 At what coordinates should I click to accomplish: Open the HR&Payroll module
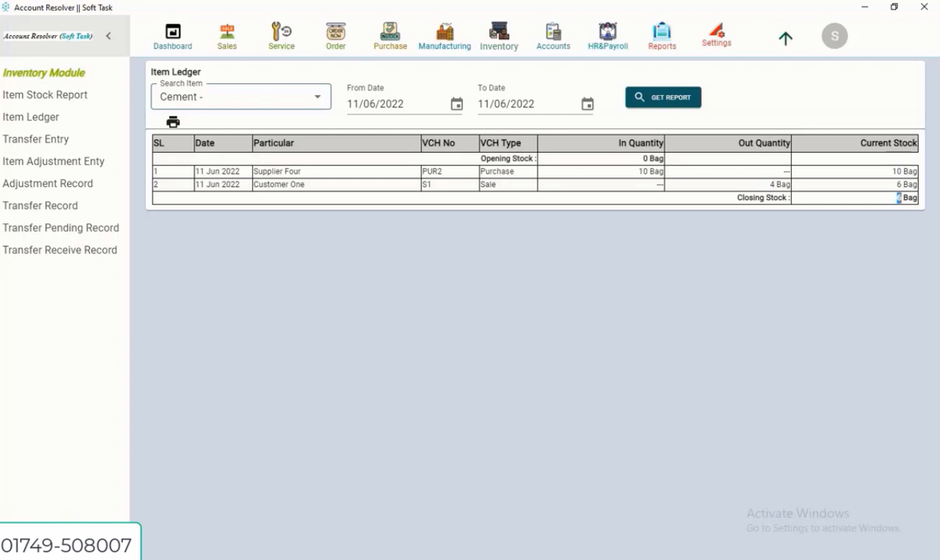(607, 35)
